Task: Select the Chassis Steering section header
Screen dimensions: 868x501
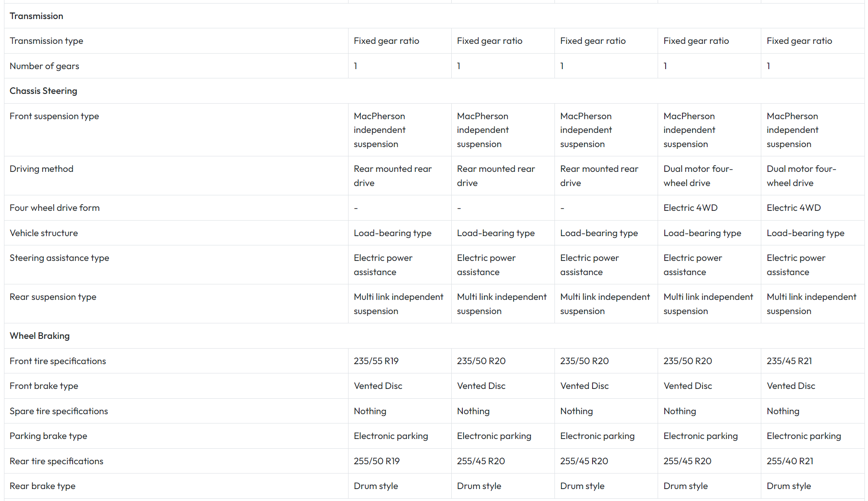Action: 43,91
